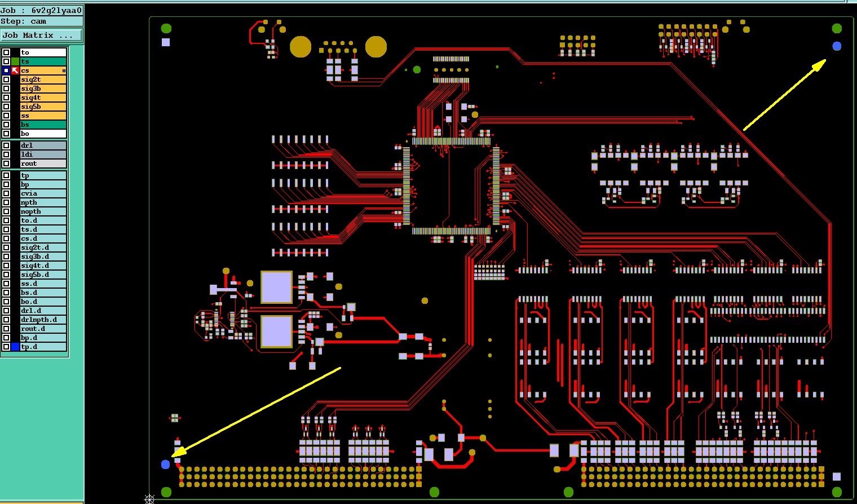Click the red arrow work-layer icon on cs

pyautogui.click(x=15, y=70)
